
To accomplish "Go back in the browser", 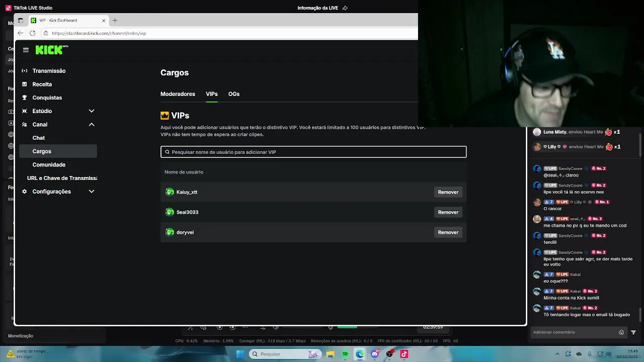I will click(20, 33).
